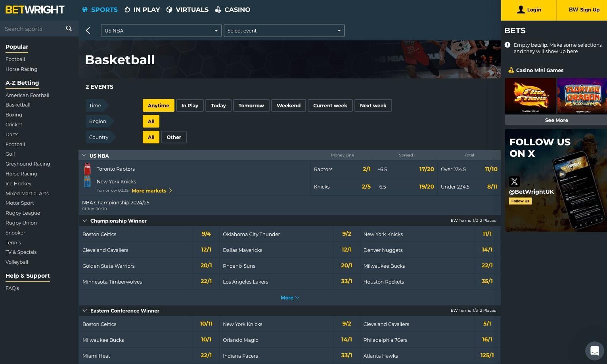The height and width of the screenshot is (364, 607).
Task: Select Oklahoma City Thunder 9/2 odds
Action: [347, 234]
